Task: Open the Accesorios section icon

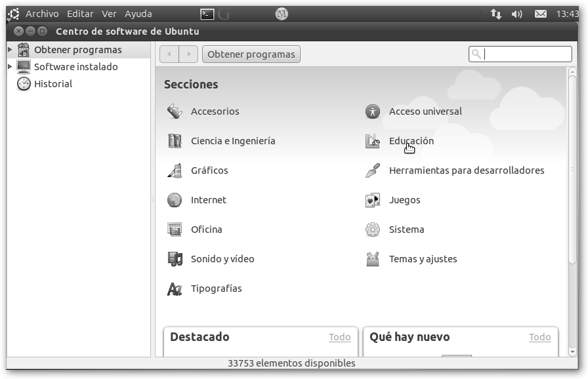Action: (x=175, y=111)
